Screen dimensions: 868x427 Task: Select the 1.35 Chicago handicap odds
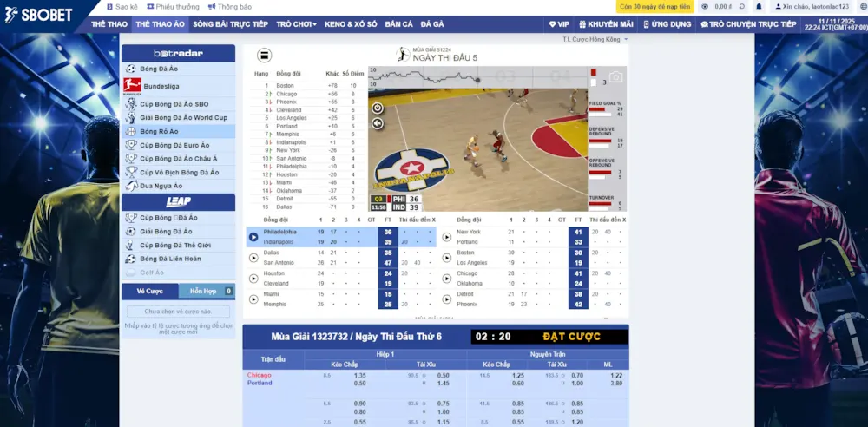click(360, 375)
